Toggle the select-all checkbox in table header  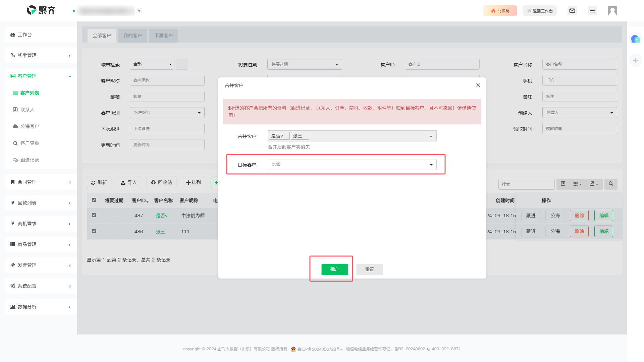coord(94,200)
